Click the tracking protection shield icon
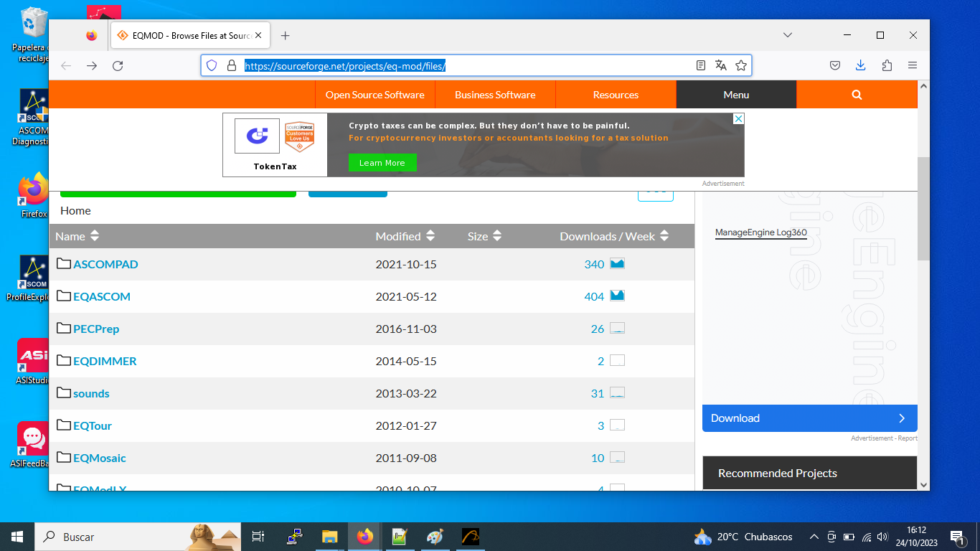The width and height of the screenshot is (980, 551). (x=212, y=65)
